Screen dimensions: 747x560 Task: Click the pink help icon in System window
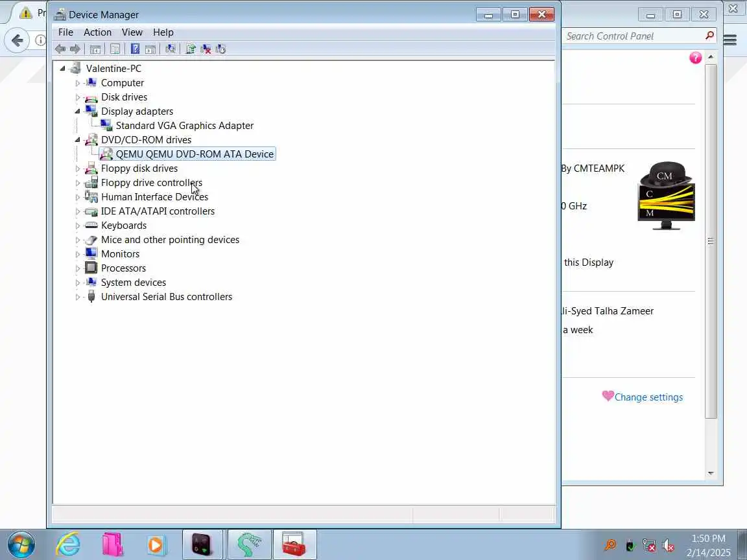[x=696, y=58]
